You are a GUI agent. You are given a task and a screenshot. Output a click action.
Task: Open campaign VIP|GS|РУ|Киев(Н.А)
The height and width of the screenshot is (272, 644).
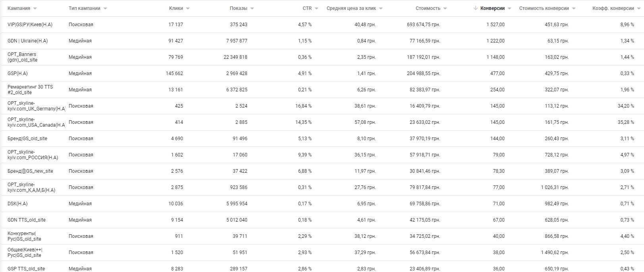30,25
